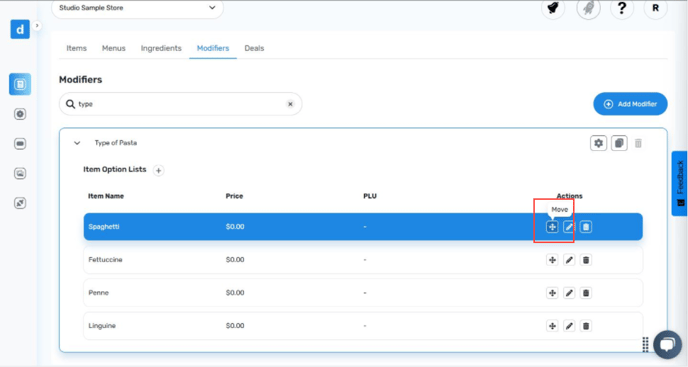Clear the search field text
Screen dimensions: 688x367
(x=290, y=104)
